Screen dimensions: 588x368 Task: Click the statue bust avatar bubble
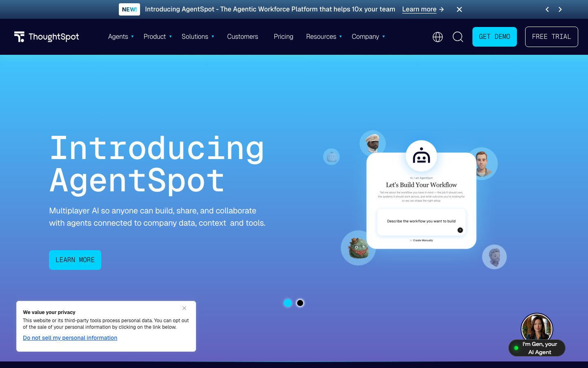tap(494, 257)
